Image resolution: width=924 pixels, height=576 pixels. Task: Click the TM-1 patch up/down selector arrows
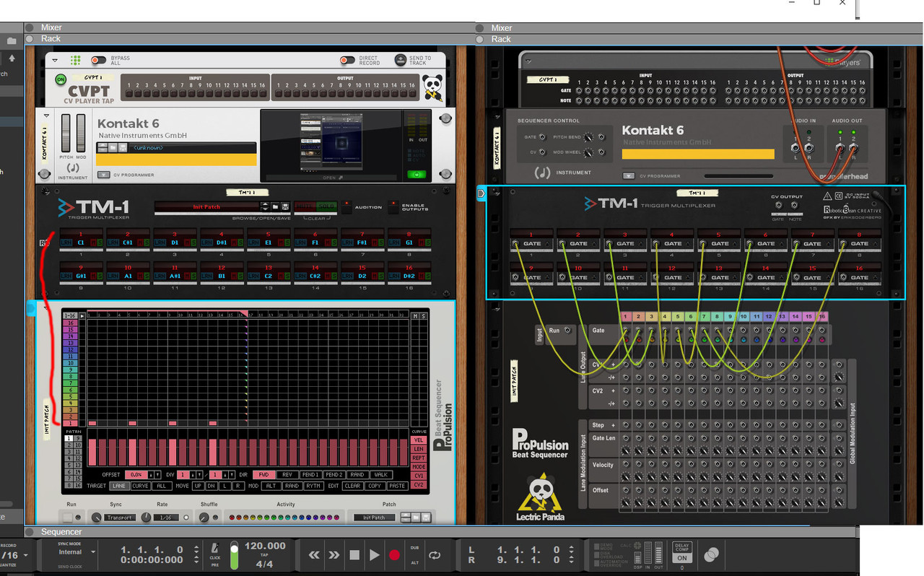[266, 207]
